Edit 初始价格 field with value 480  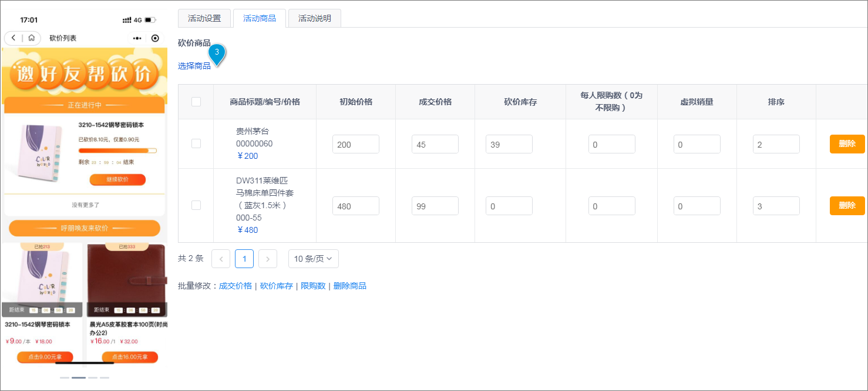tap(356, 206)
